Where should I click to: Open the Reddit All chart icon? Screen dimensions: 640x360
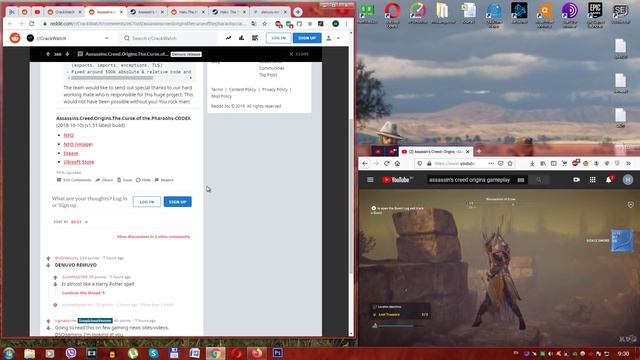coord(241,38)
